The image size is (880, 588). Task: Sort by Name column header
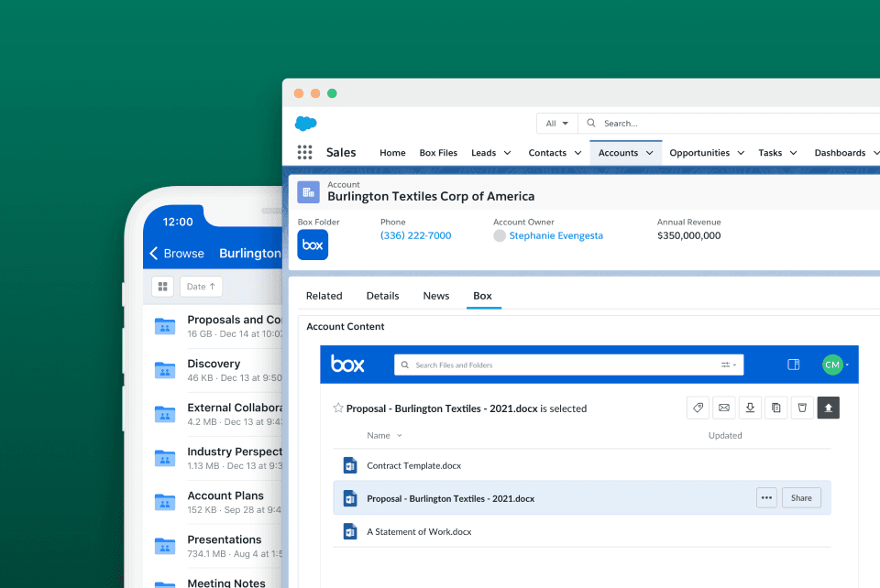coord(384,436)
